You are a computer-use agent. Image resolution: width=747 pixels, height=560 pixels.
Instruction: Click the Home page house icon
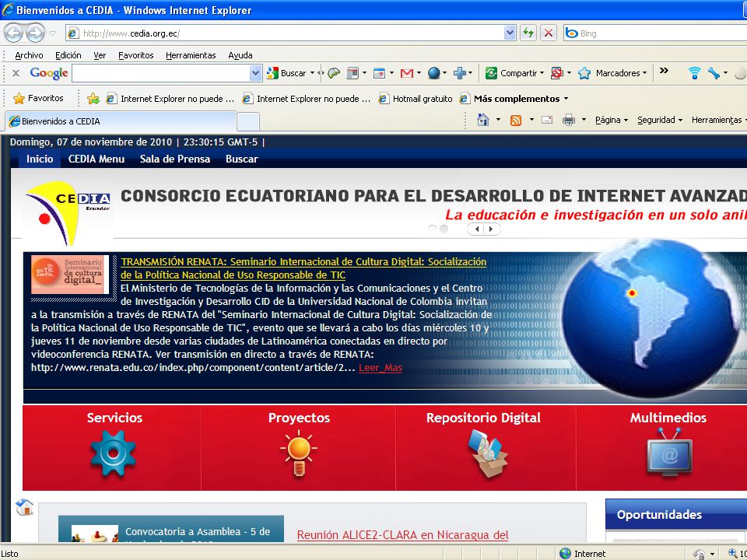coord(483,120)
